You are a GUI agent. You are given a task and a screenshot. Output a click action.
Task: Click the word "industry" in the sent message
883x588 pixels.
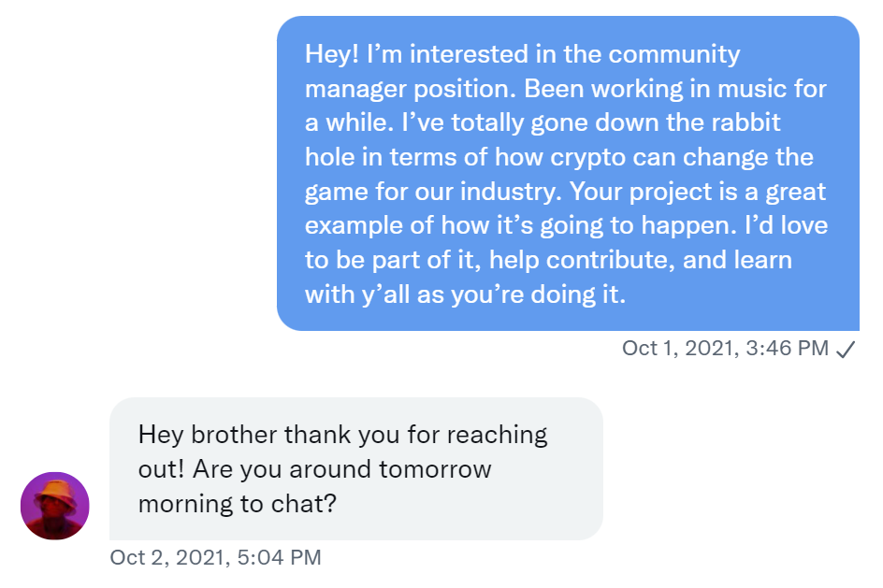tap(506, 192)
